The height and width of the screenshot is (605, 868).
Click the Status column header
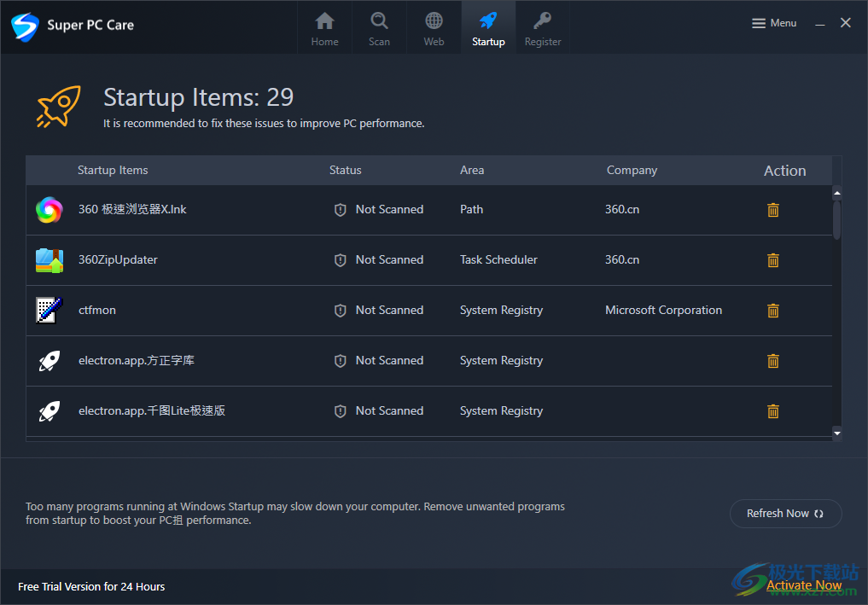(x=345, y=170)
